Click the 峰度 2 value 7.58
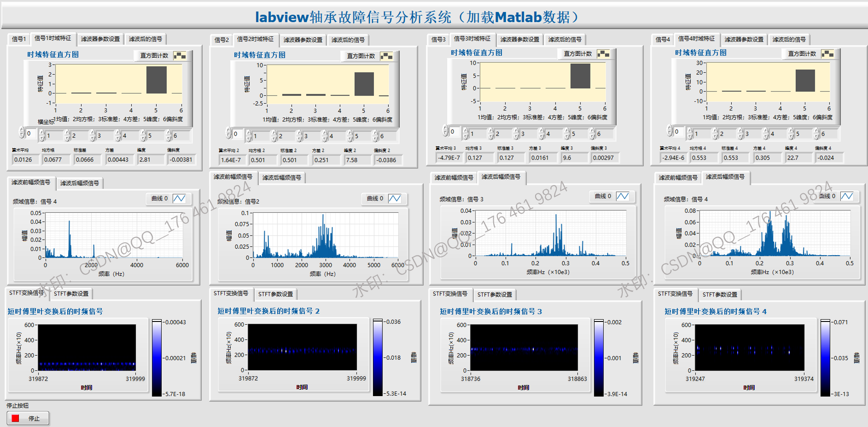Screen dimensions: 868x427 click(x=357, y=160)
